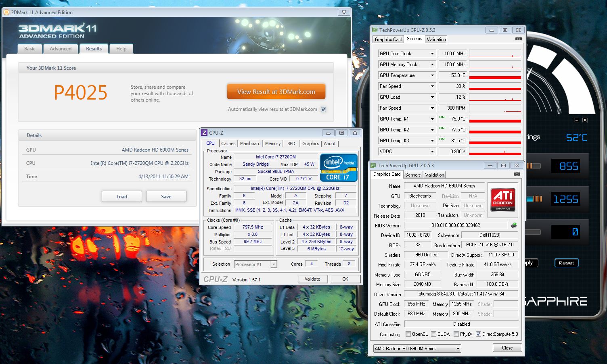The width and height of the screenshot is (607, 364).
Task: Switch to the Advanced tab in 3DMark
Action: tap(61, 49)
